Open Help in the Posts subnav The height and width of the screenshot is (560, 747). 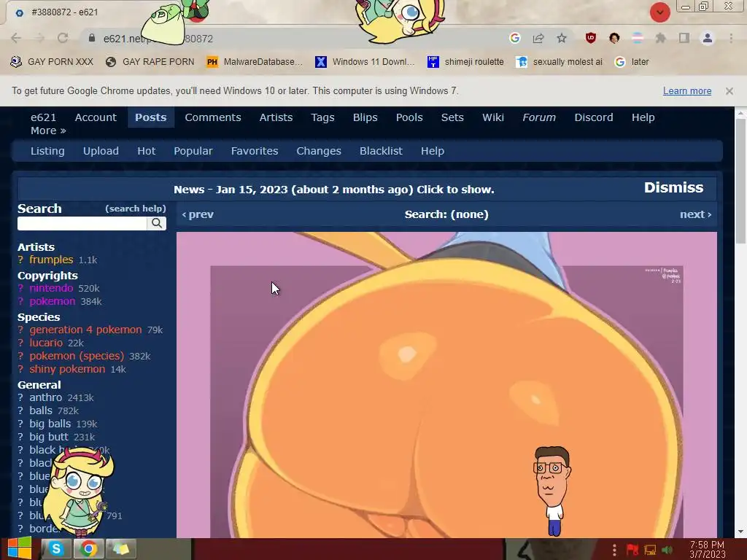coord(433,151)
